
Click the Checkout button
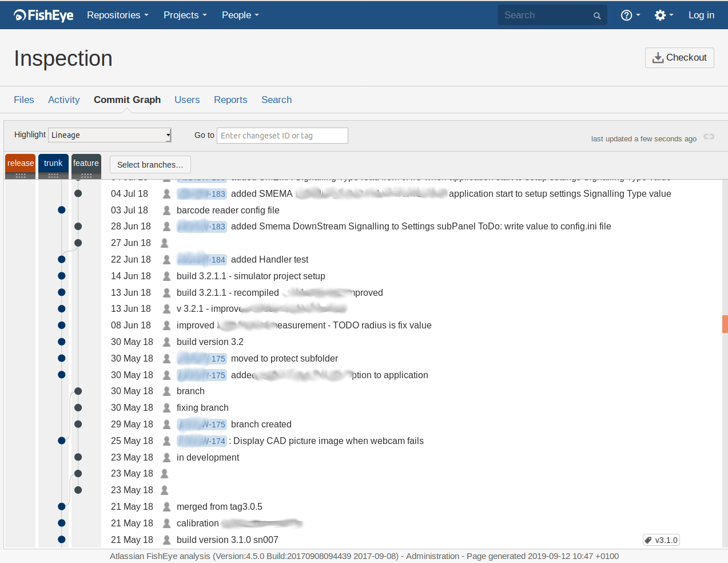click(x=679, y=58)
